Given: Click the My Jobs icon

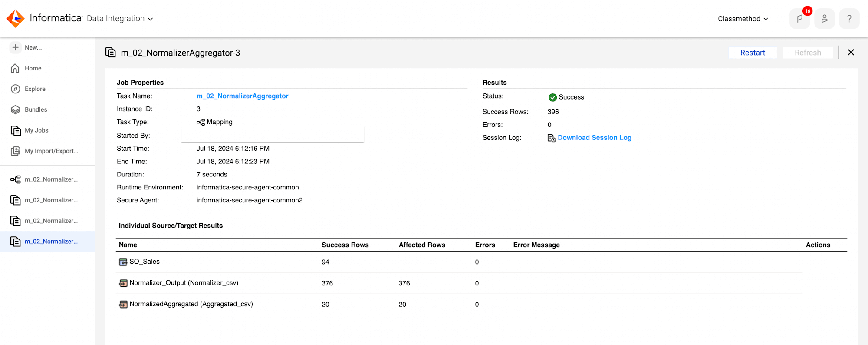Looking at the screenshot, I should pyautogui.click(x=16, y=130).
